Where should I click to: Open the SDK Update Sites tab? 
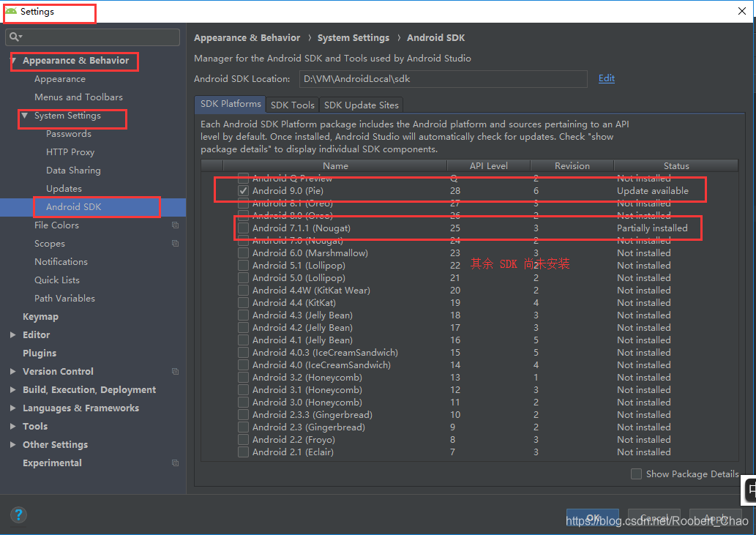[x=361, y=105]
